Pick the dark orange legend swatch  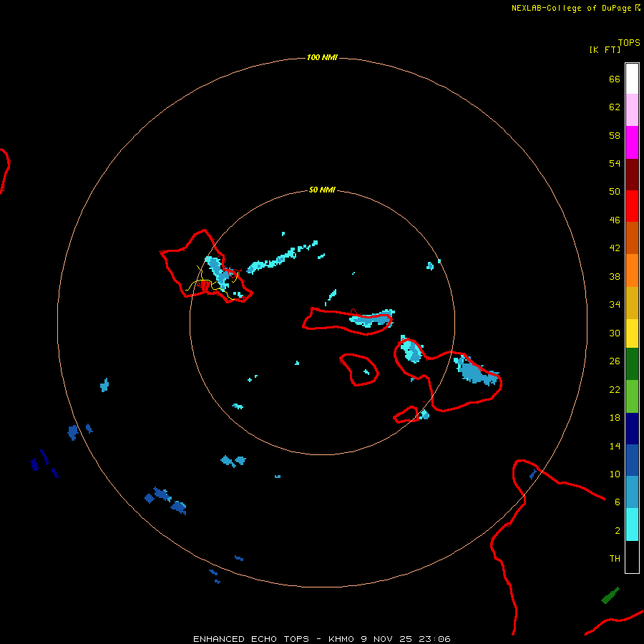tap(632, 238)
